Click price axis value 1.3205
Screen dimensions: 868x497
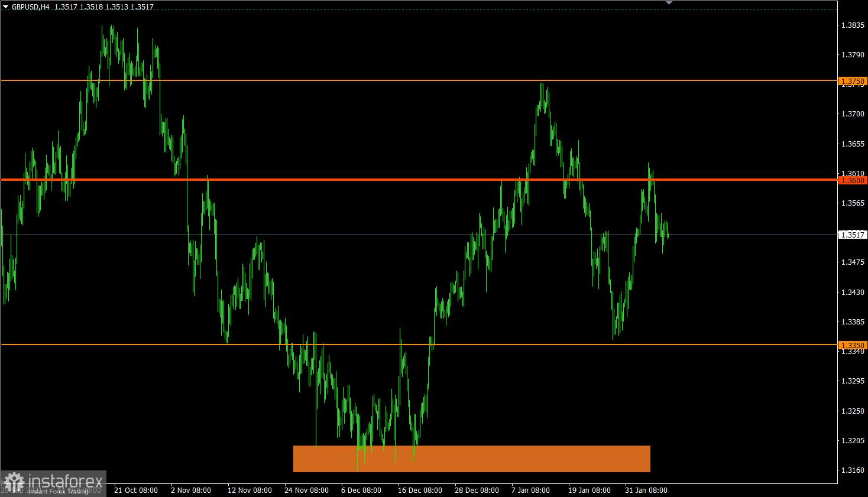853,441
